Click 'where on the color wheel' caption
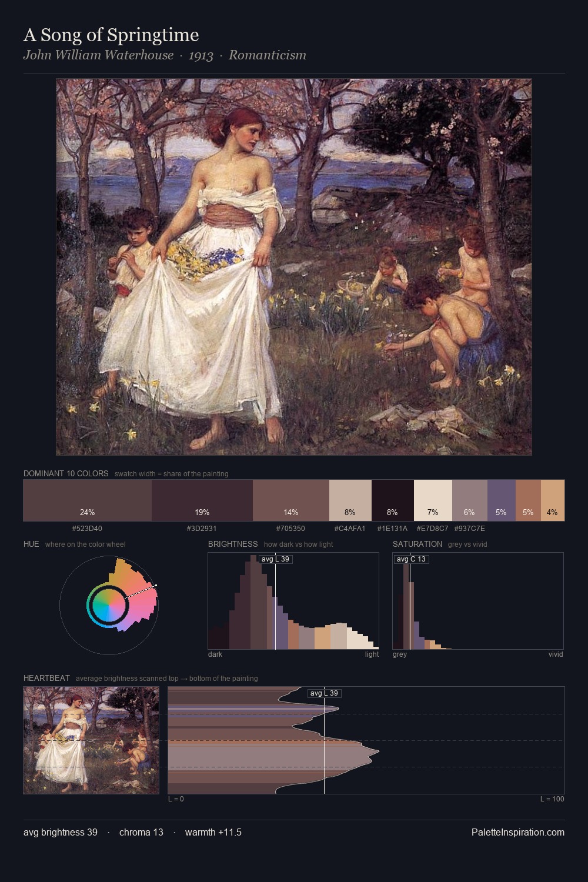Screen dimensions: 588x882 [85, 544]
